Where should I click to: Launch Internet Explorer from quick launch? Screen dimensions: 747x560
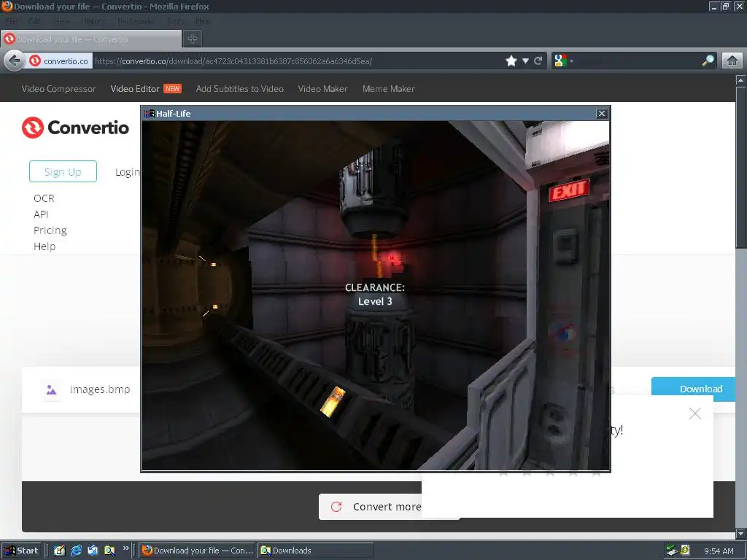[x=76, y=551]
